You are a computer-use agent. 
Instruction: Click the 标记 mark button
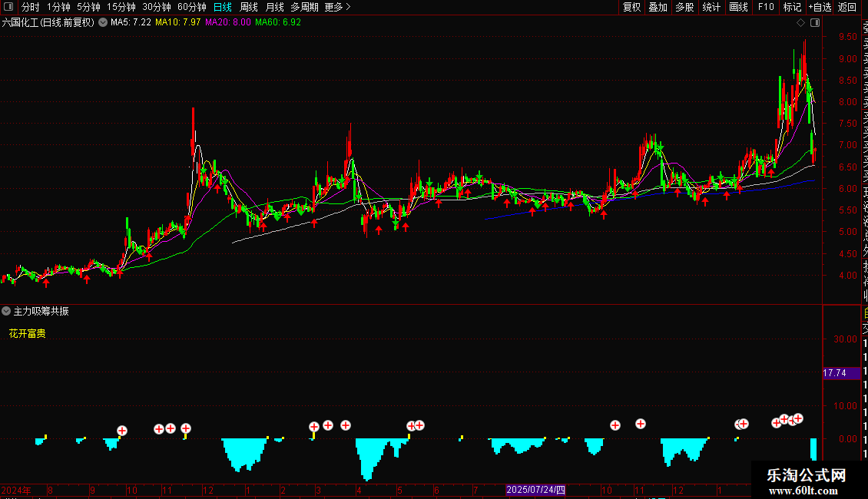792,7
